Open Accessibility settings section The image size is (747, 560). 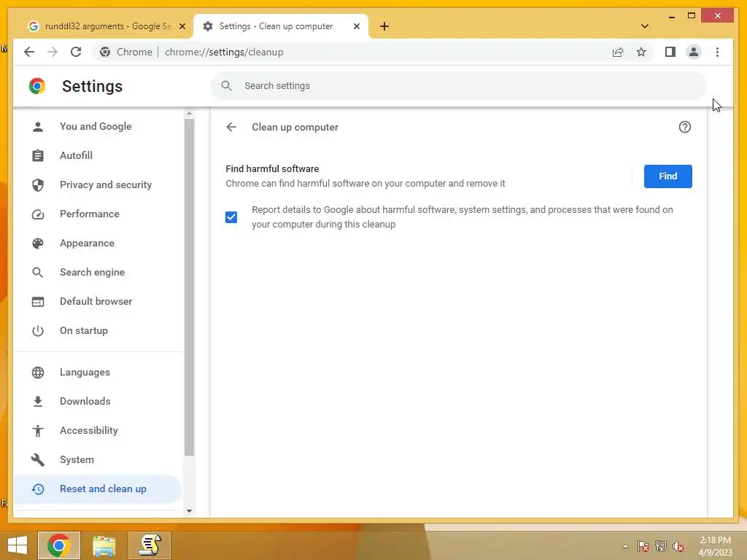(98, 430)
